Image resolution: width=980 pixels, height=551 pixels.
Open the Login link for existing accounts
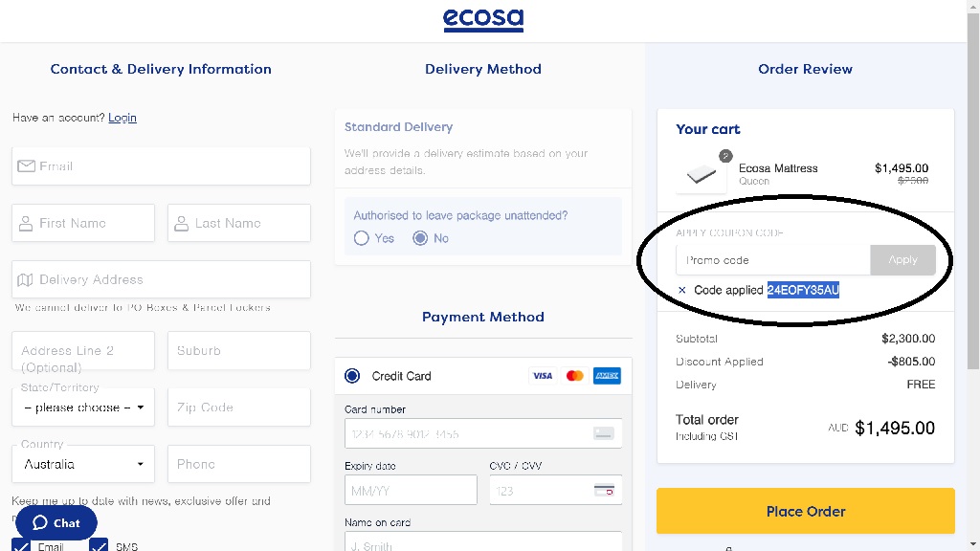122,118
